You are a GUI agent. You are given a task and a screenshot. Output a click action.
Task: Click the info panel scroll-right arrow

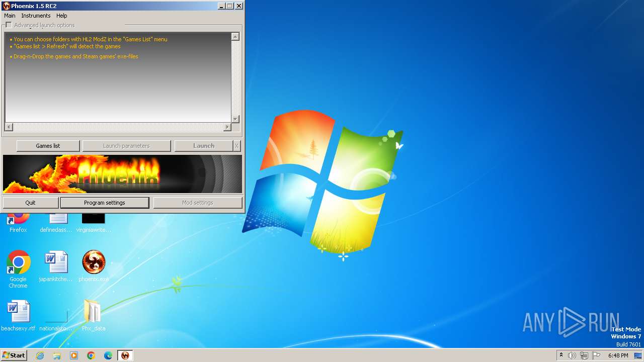pyautogui.click(x=227, y=127)
